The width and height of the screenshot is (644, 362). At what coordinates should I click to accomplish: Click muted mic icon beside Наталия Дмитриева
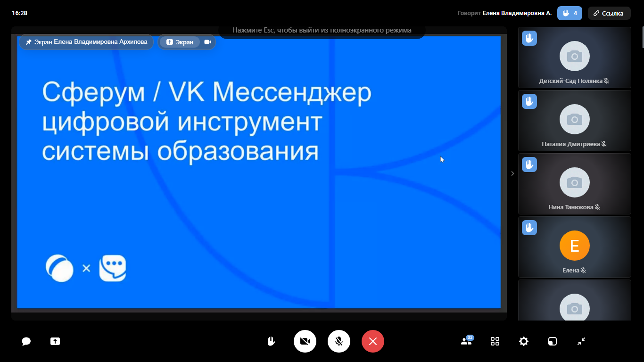point(603,144)
